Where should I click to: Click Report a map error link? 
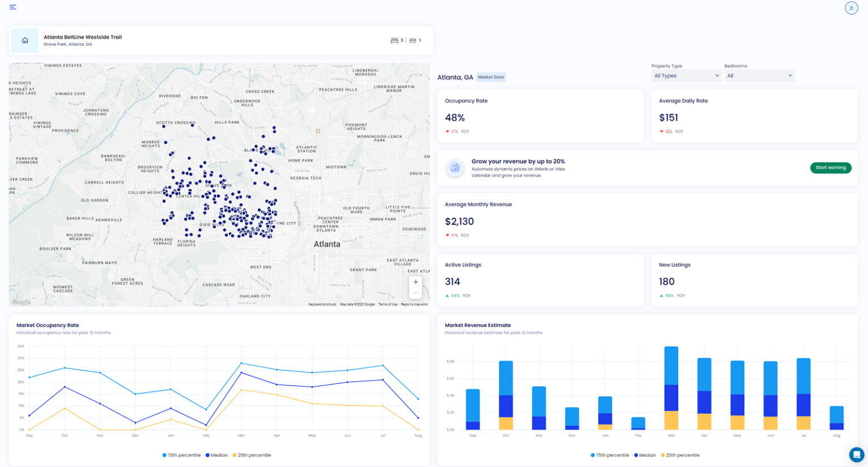414,305
